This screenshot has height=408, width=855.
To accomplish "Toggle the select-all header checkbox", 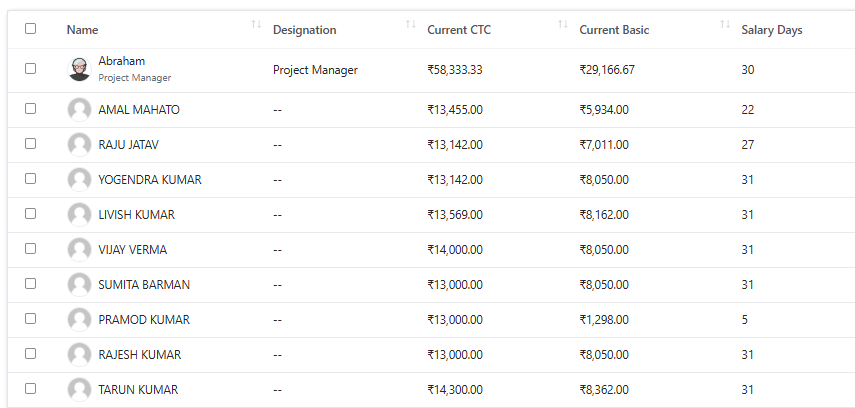I will (x=30, y=29).
